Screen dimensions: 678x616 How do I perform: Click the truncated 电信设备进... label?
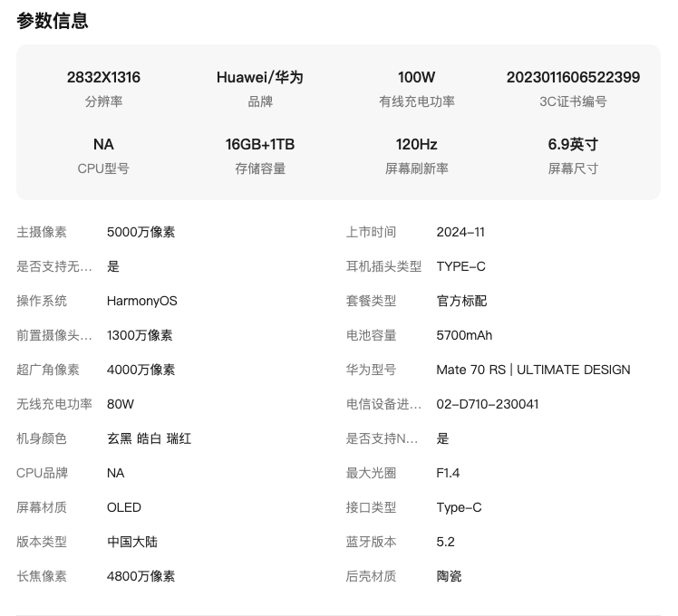click(383, 404)
